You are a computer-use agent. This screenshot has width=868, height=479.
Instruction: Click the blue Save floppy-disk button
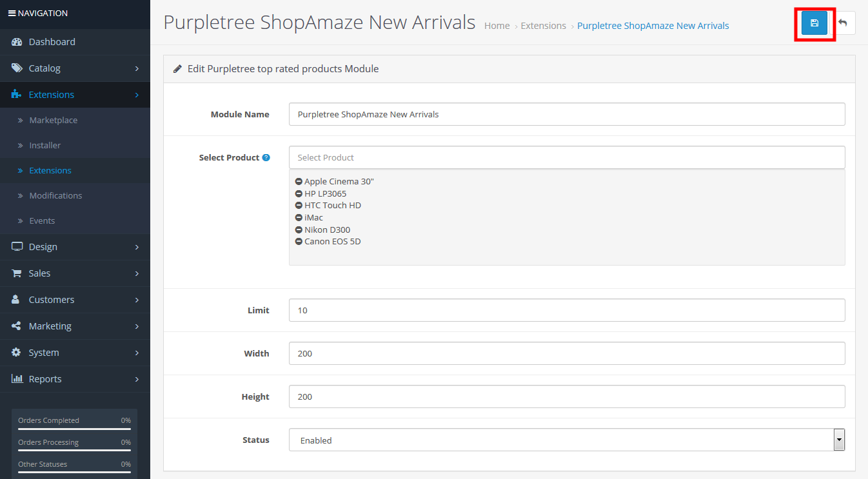[814, 23]
